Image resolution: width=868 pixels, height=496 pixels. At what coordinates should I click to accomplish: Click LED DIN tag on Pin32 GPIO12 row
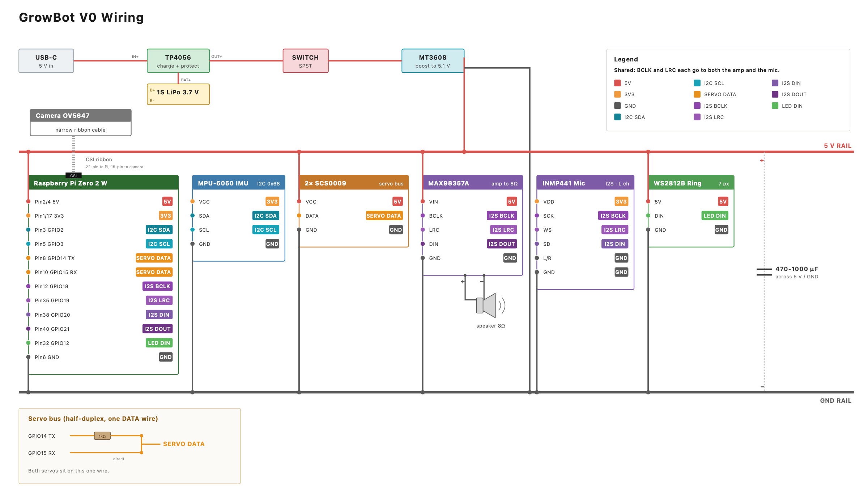coord(159,343)
